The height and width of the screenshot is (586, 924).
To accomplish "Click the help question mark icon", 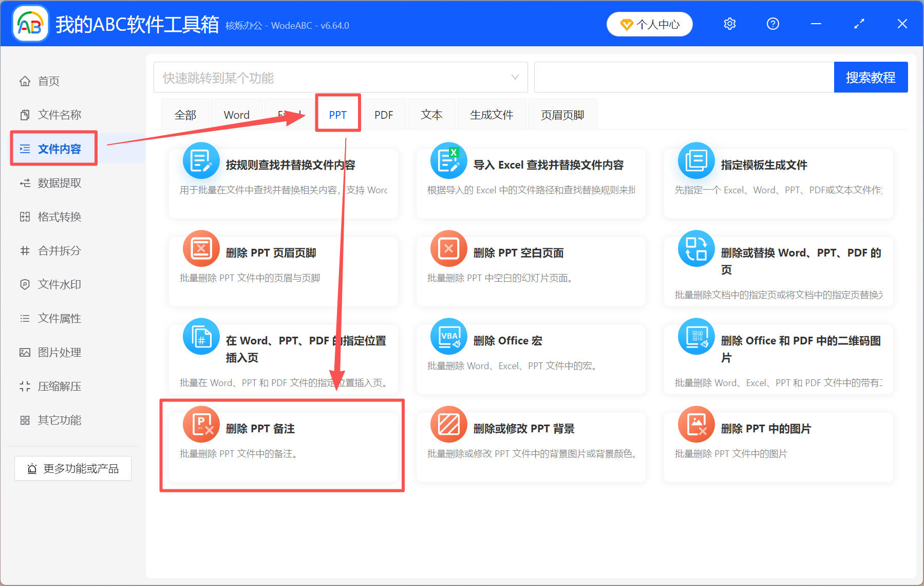I will pos(772,24).
